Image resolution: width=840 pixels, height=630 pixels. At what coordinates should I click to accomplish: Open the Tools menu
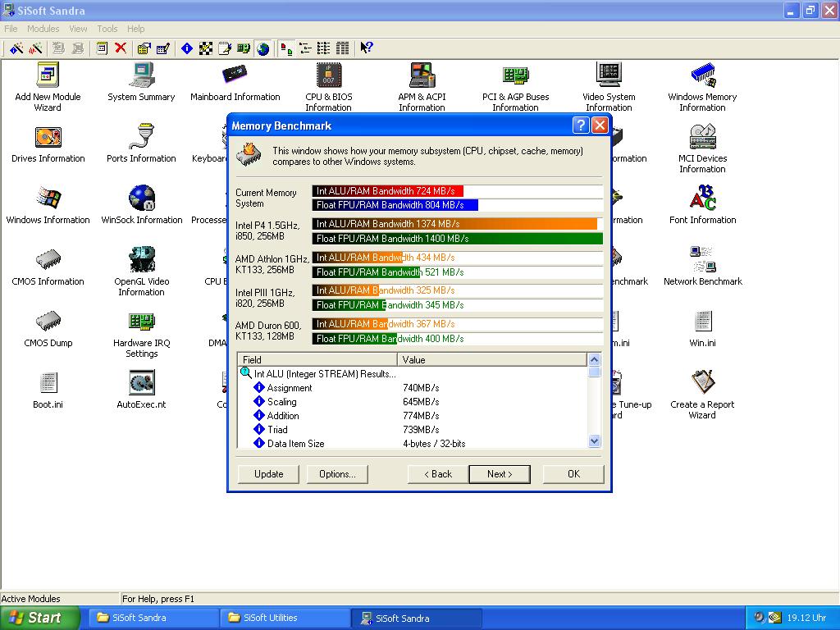(x=107, y=29)
